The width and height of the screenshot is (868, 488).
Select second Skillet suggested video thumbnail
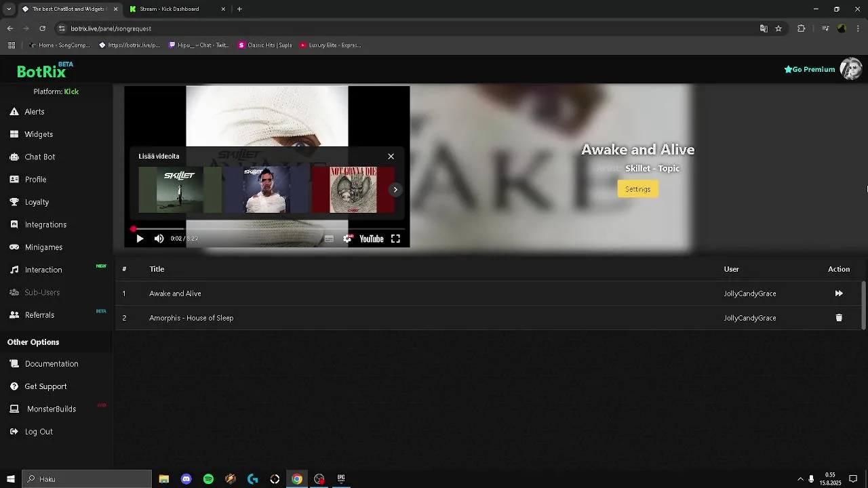tap(267, 190)
